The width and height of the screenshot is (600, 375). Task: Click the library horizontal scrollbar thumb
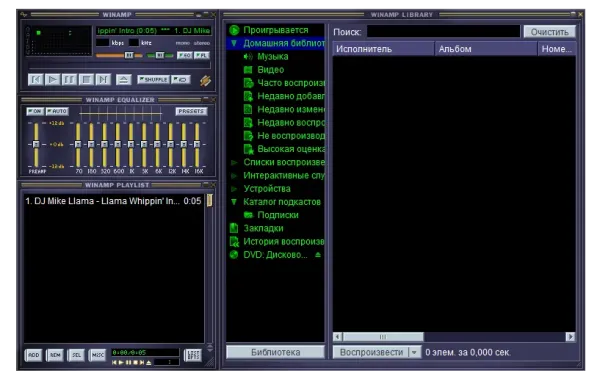point(383,337)
